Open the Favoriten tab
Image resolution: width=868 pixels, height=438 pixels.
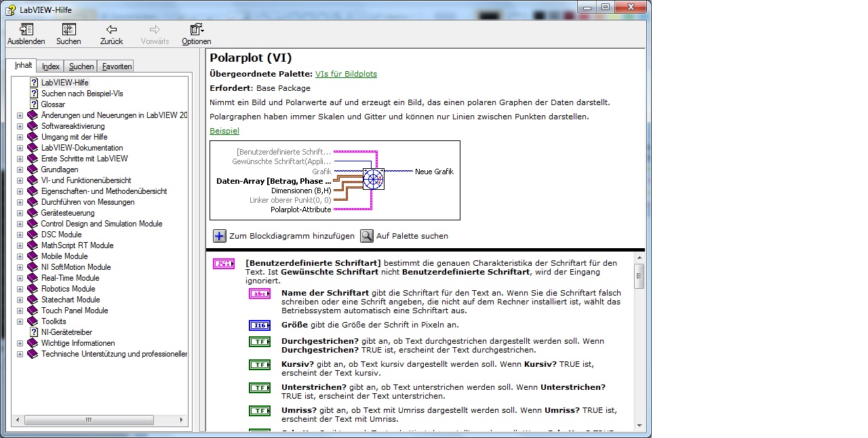click(x=117, y=66)
